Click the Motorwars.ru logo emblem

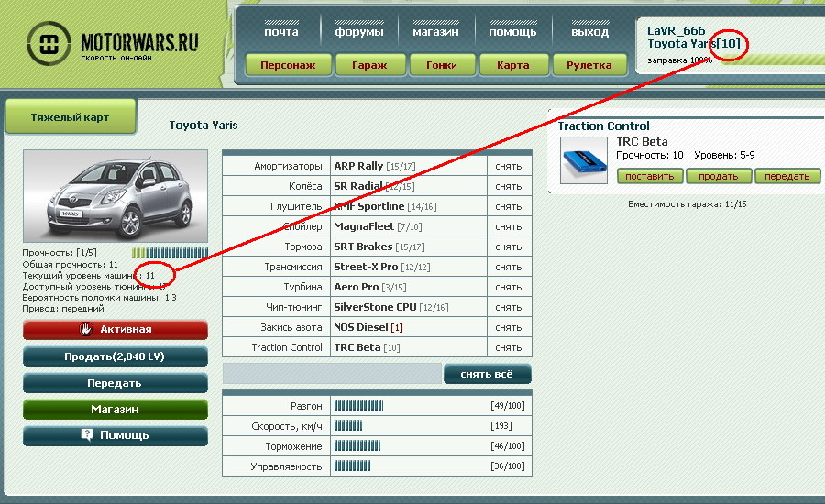[x=49, y=44]
